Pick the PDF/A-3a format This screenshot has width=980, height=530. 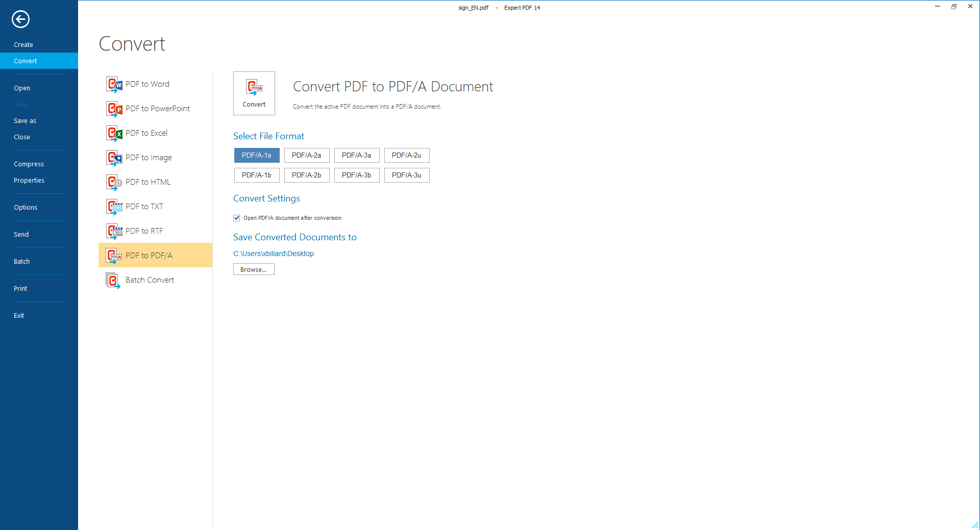pos(357,155)
